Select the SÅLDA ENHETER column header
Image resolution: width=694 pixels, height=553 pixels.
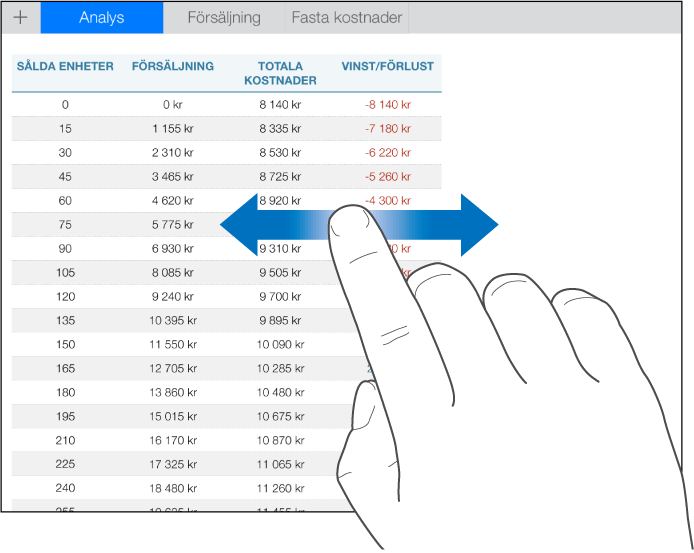click(x=65, y=66)
